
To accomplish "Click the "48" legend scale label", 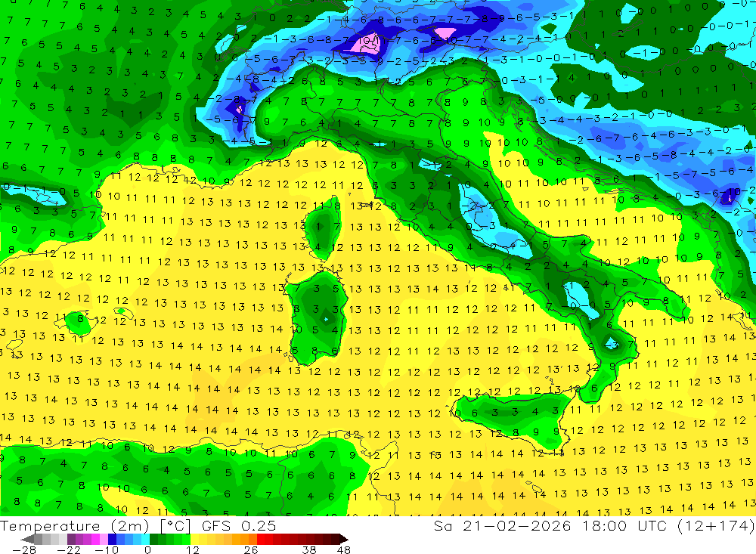I will (x=344, y=549).
